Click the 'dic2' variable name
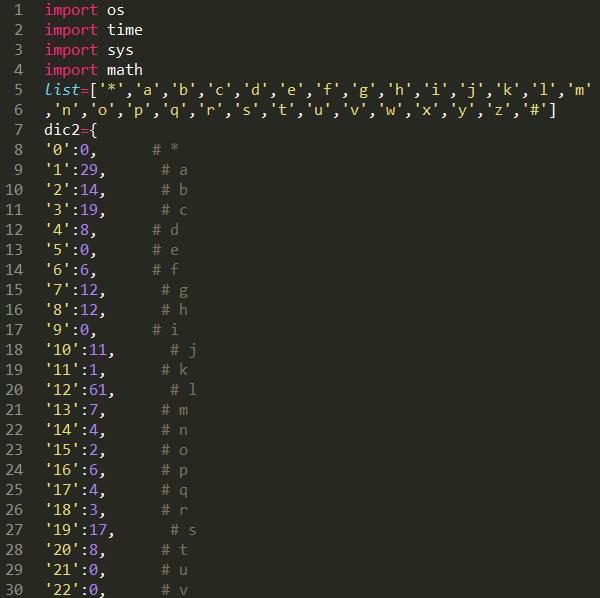This screenshot has width=600, height=598. point(62,130)
